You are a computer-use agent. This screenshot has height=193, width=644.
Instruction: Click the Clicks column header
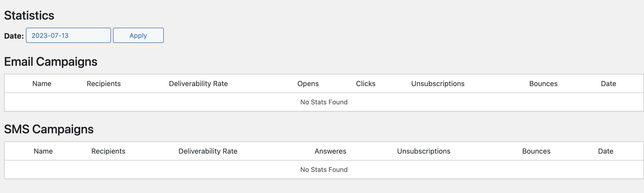click(x=366, y=83)
